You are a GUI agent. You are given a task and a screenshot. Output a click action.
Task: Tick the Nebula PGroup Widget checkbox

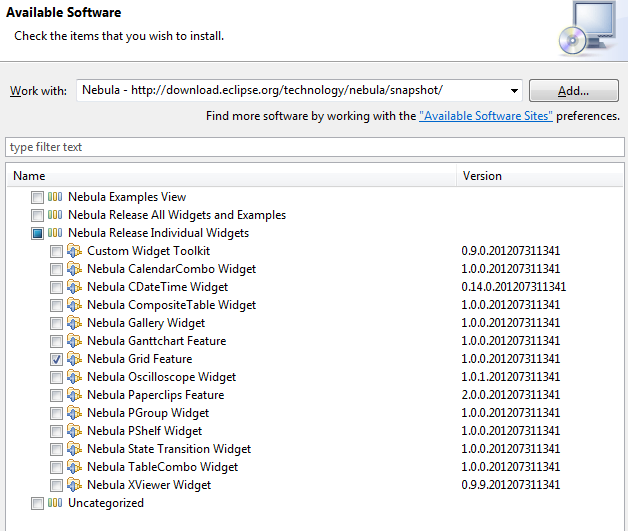pyautogui.click(x=56, y=414)
